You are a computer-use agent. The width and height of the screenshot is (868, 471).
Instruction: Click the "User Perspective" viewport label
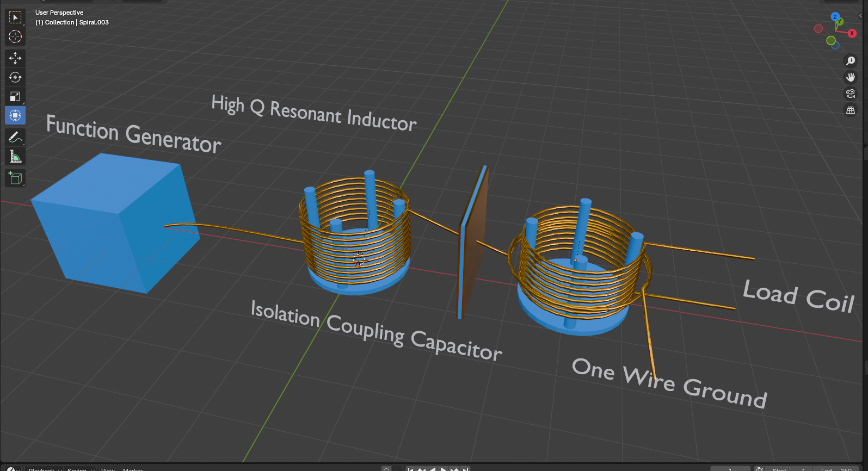(59, 13)
